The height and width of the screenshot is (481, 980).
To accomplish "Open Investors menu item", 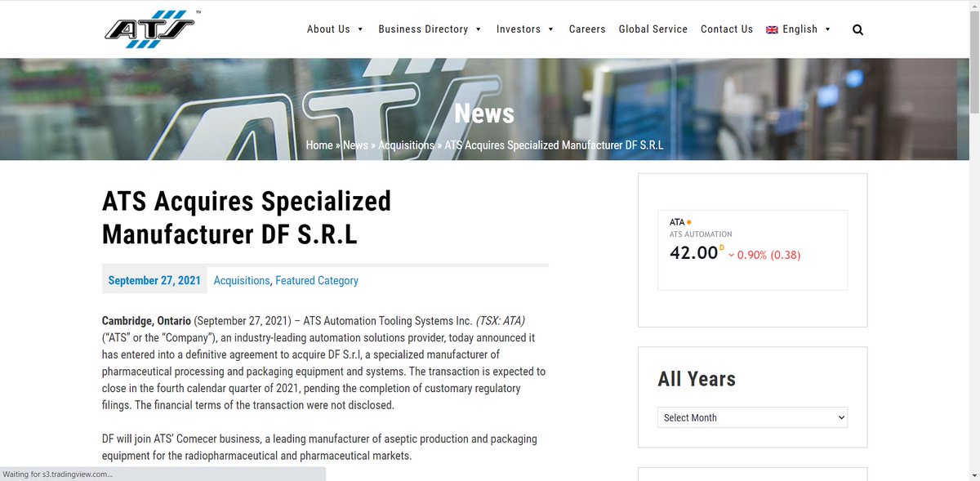I will (x=519, y=29).
